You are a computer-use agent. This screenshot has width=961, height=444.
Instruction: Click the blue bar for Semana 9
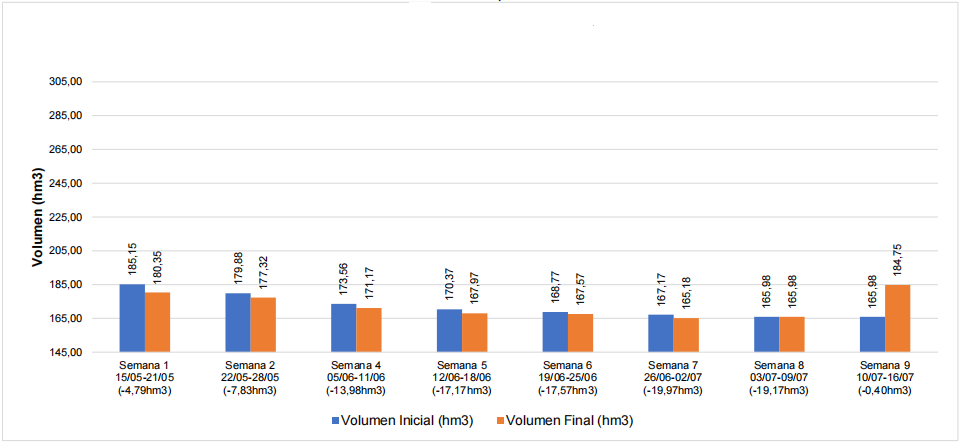[872, 334]
